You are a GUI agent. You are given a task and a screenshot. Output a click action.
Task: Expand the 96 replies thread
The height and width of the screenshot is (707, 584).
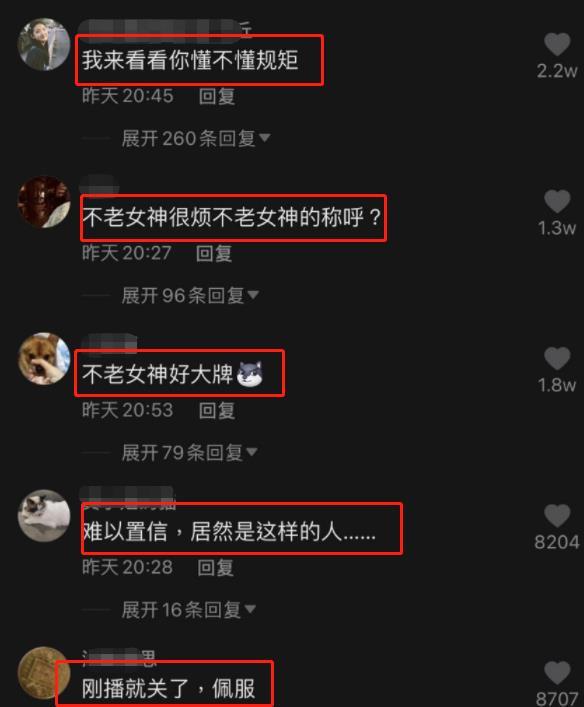pyautogui.click(x=190, y=295)
